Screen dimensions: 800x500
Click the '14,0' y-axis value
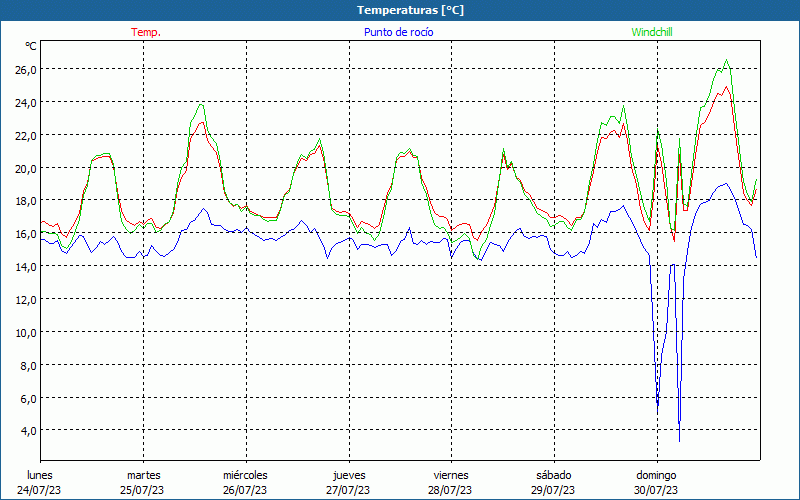pyautogui.click(x=26, y=267)
